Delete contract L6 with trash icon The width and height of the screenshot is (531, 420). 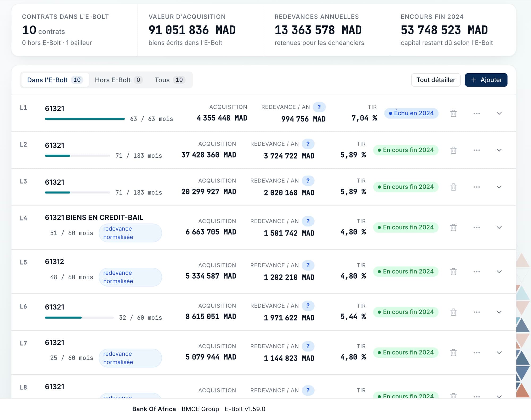click(x=453, y=312)
